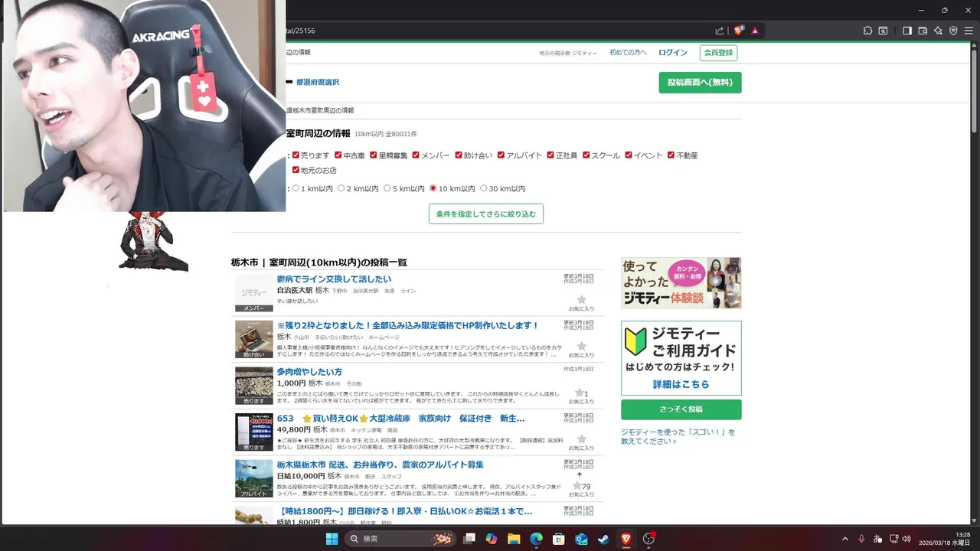Open Leo AI sparkle icon
Viewport: 980px width, 551px height.
click(x=938, y=31)
